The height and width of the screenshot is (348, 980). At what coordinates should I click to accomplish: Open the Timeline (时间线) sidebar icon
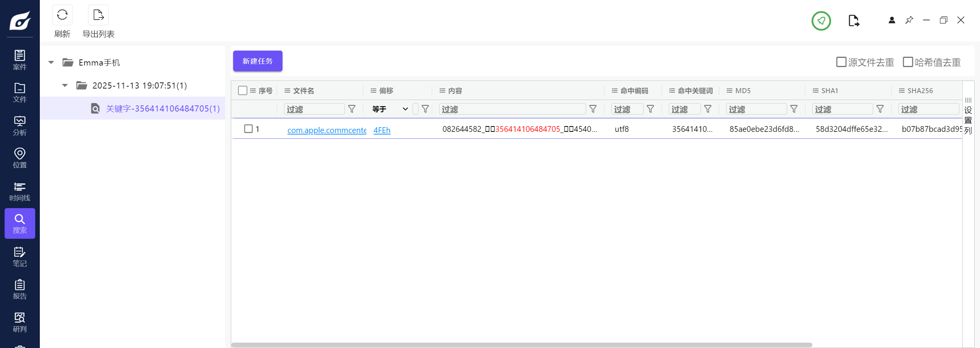coord(20,191)
